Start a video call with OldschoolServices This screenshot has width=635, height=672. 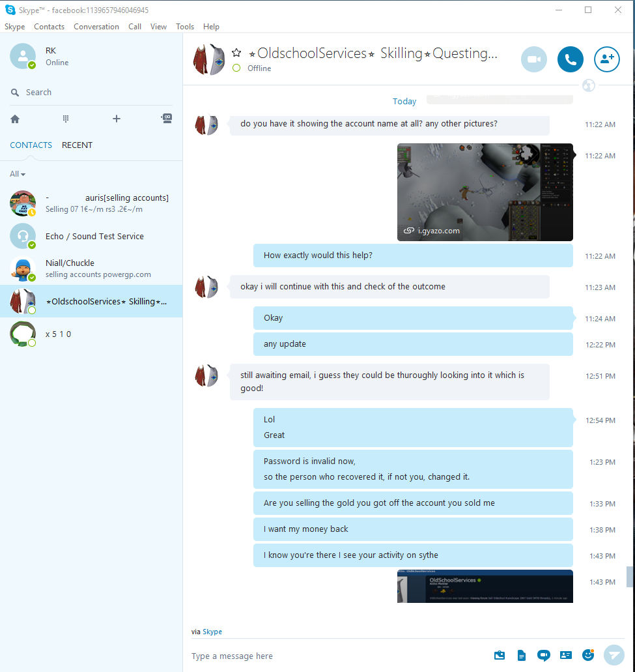point(533,59)
